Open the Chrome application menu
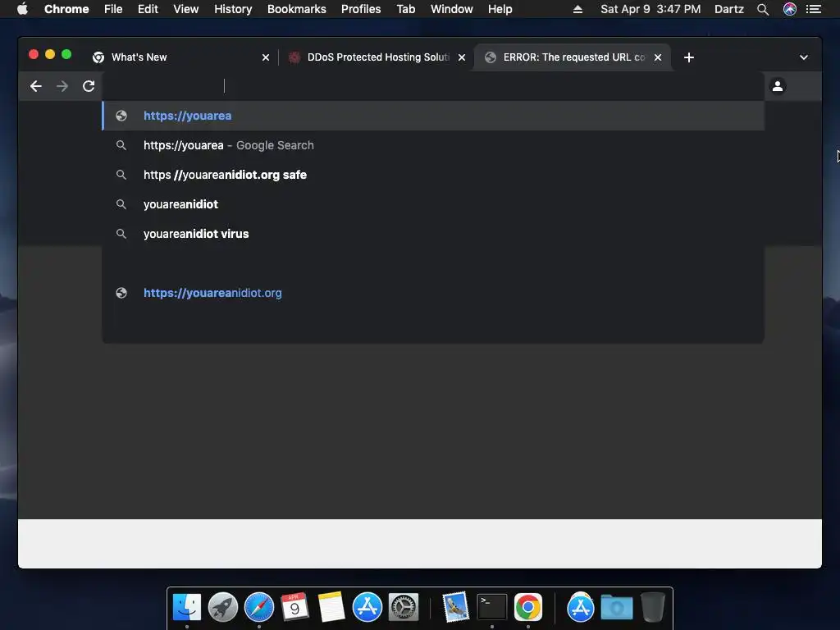840x630 pixels. 66,9
